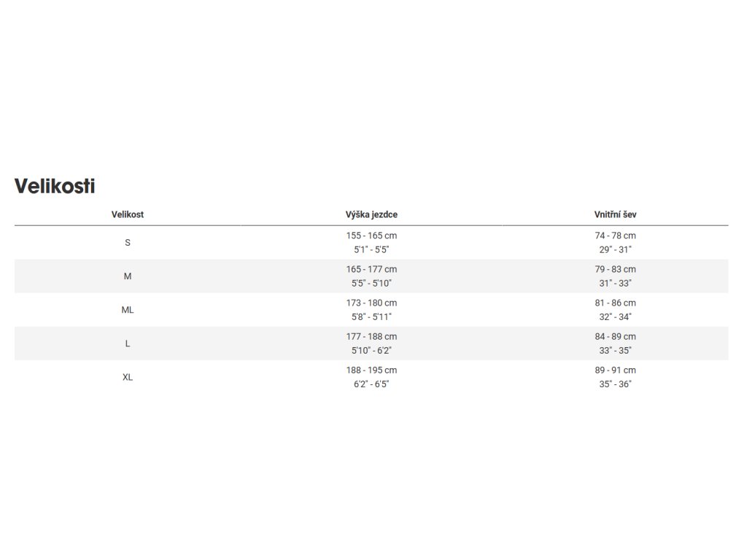
Task: Click the Výška jezdce column header
Action: click(371, 214)
